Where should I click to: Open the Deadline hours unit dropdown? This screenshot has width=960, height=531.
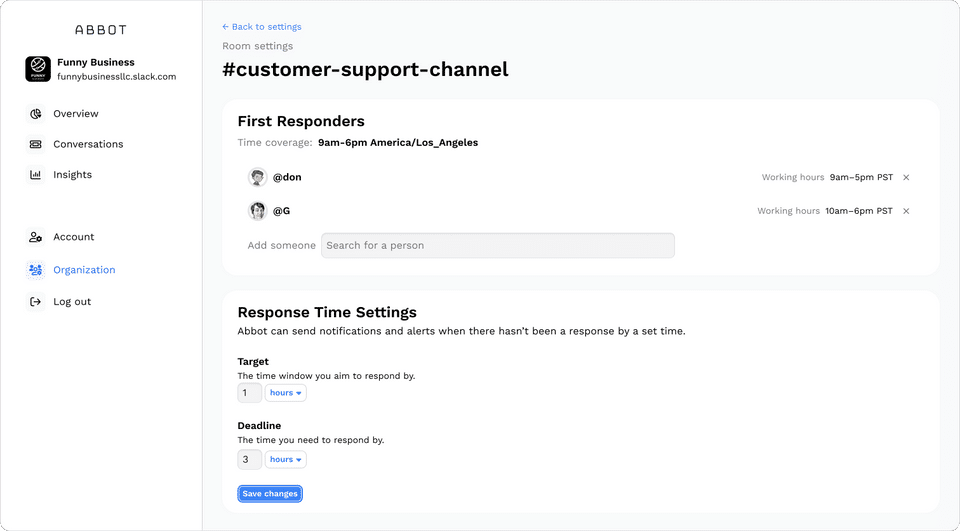pyautogui.click(x=286, y=460)
